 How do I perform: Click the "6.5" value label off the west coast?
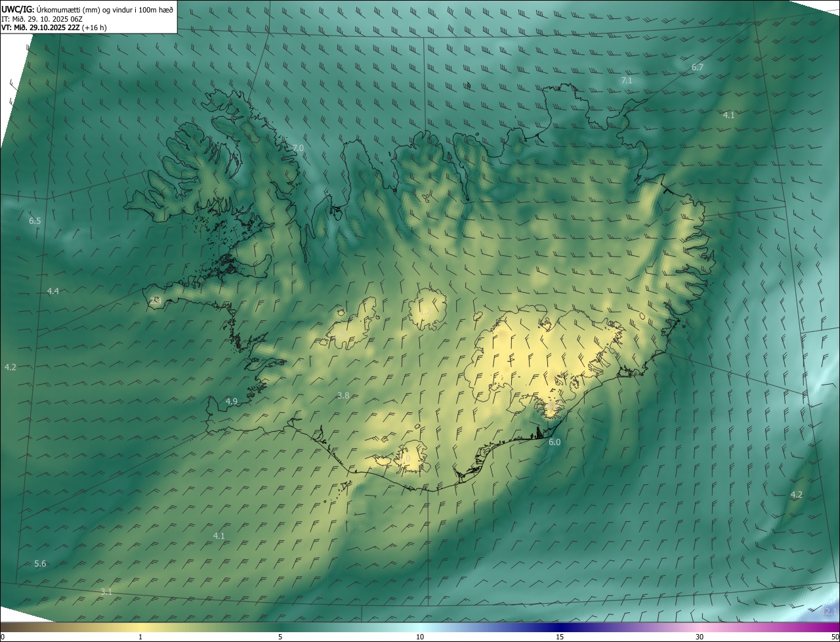[x=35, y=221]
